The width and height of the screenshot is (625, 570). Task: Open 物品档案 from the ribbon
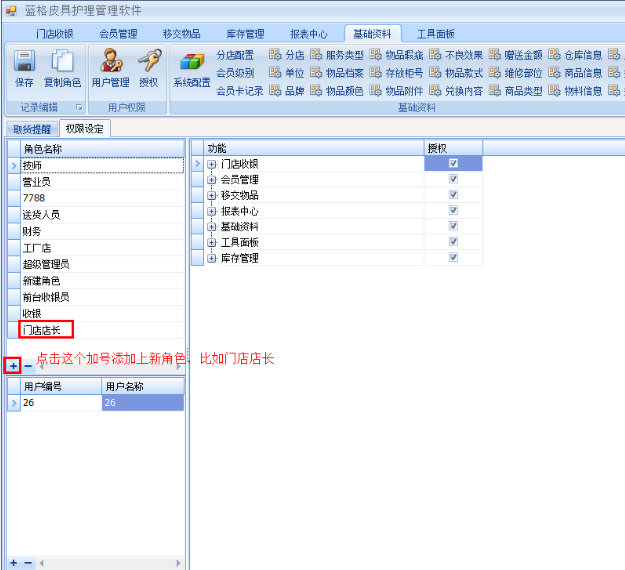[x=336, y=73]
